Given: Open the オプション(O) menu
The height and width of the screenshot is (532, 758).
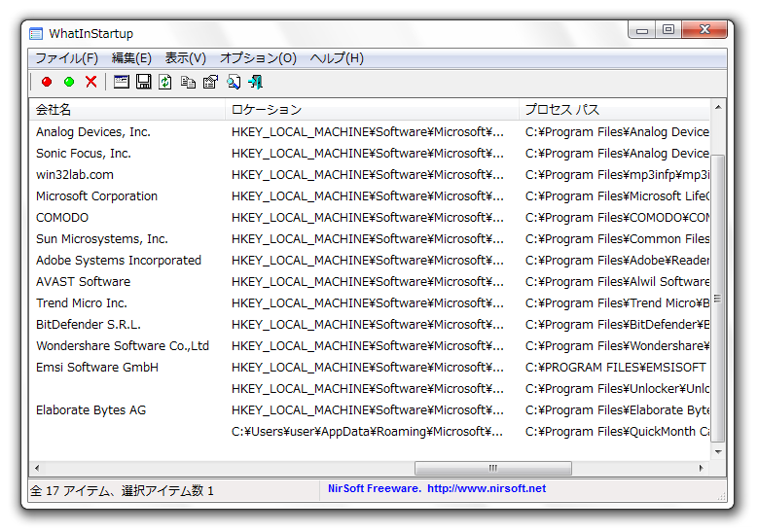Looking at the screenshot, I should 258,58.
